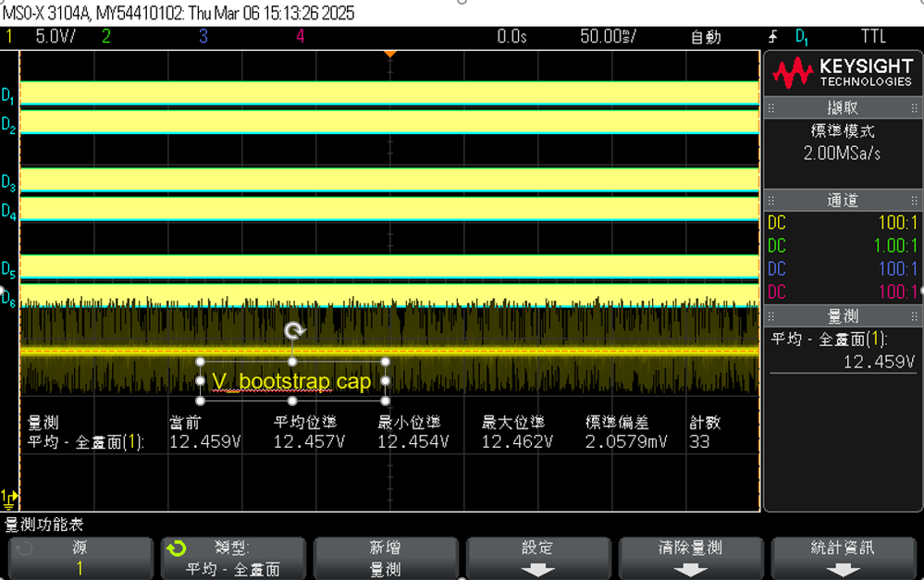Screen dimensions: 924x580
Task: Click the V_bootstrap cap annotation label
Action: point(292,380)
